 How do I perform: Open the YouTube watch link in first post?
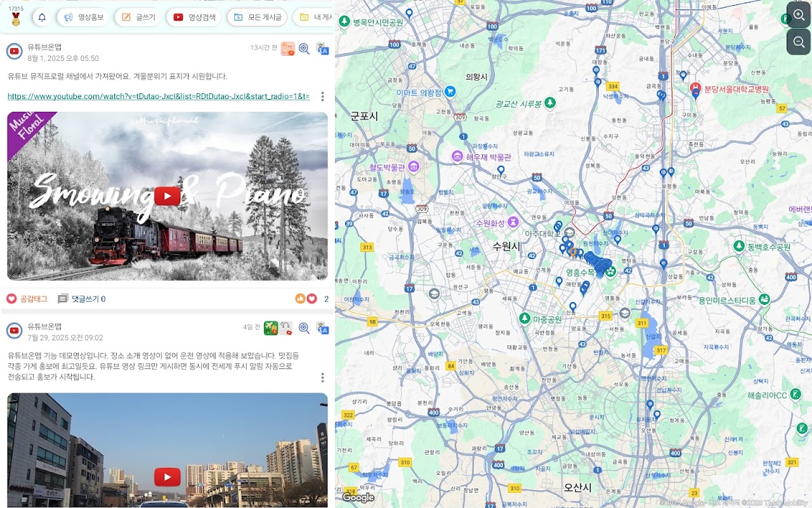click(x=159, y=97)
